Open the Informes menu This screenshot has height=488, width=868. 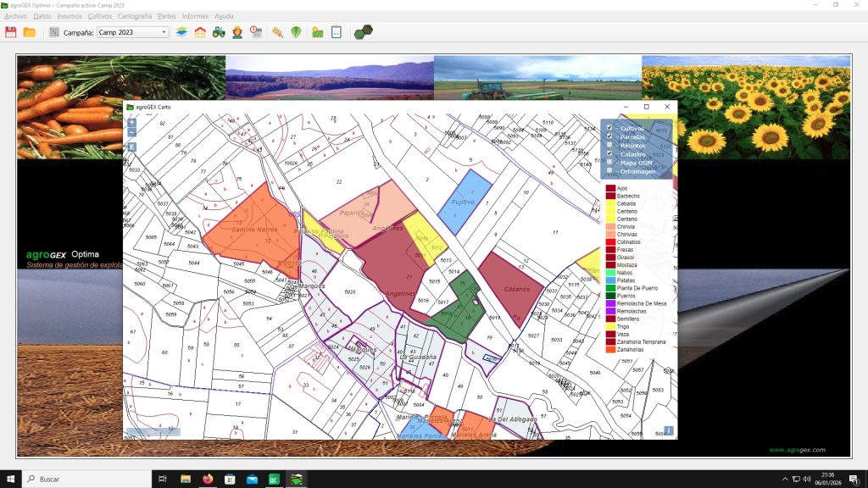point(195,16)
